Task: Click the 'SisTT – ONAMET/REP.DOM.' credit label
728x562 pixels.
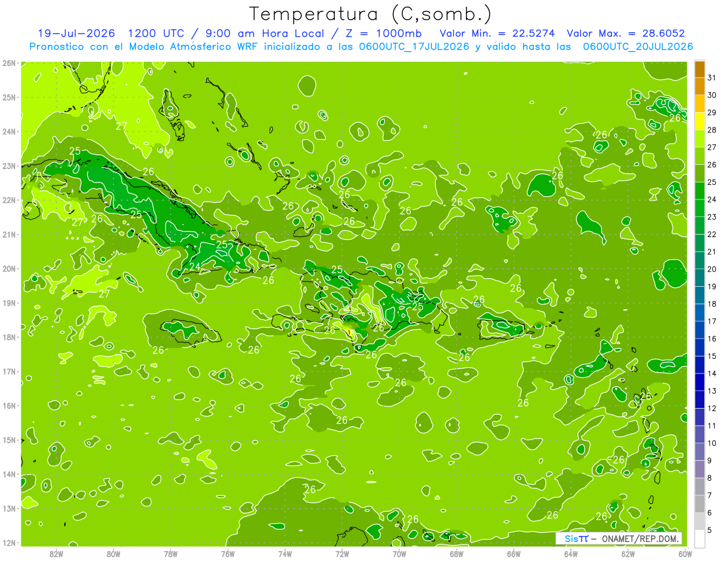Action: [x=619, y=538]
